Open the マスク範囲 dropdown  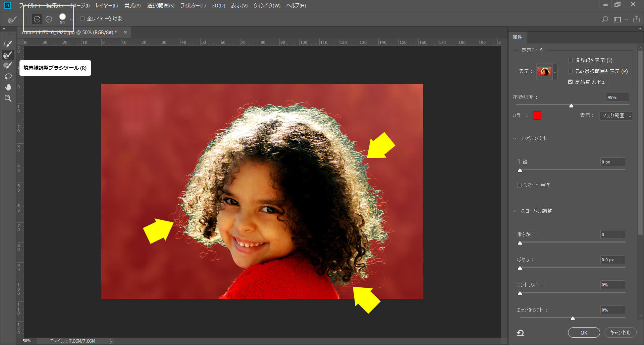[x=616, y=116]
